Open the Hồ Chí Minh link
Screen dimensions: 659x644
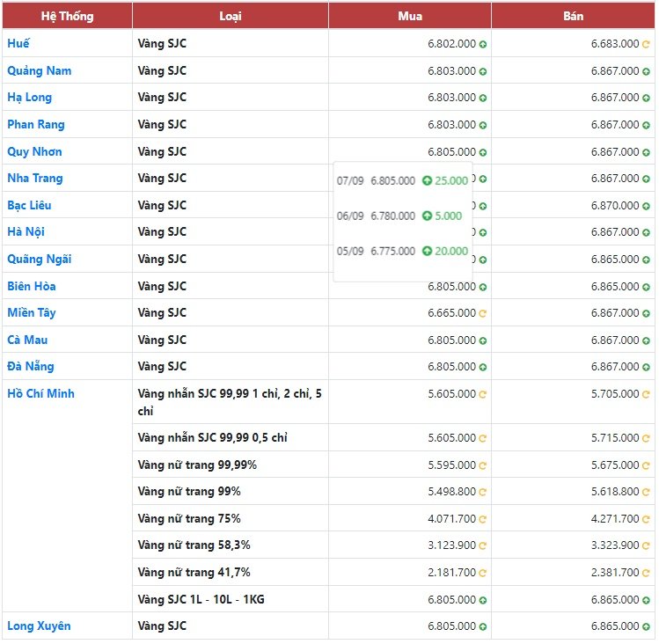(x=40, y=393)
